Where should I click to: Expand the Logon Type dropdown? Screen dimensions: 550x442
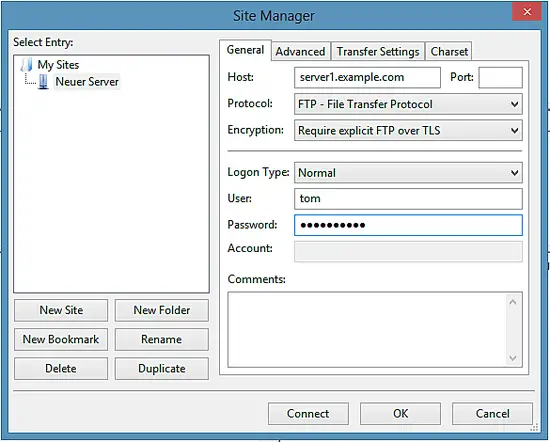pos(408,173)
